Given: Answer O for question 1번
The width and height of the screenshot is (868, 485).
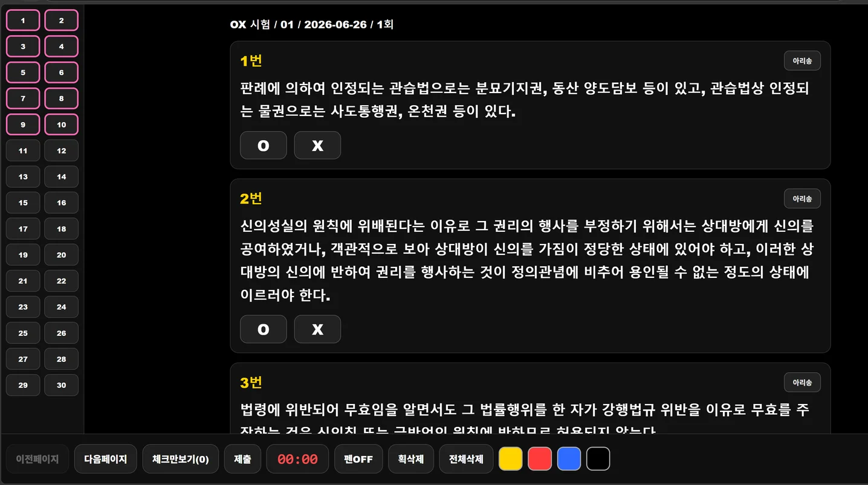Looking at the screenshot, I should (264, 146).
